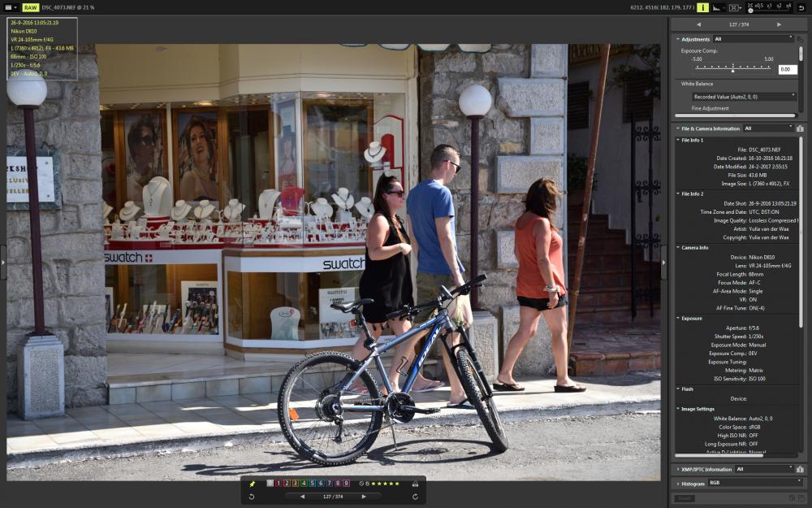Apply label 0 to the image
This screenshot has width=812, height=508.
270,483
